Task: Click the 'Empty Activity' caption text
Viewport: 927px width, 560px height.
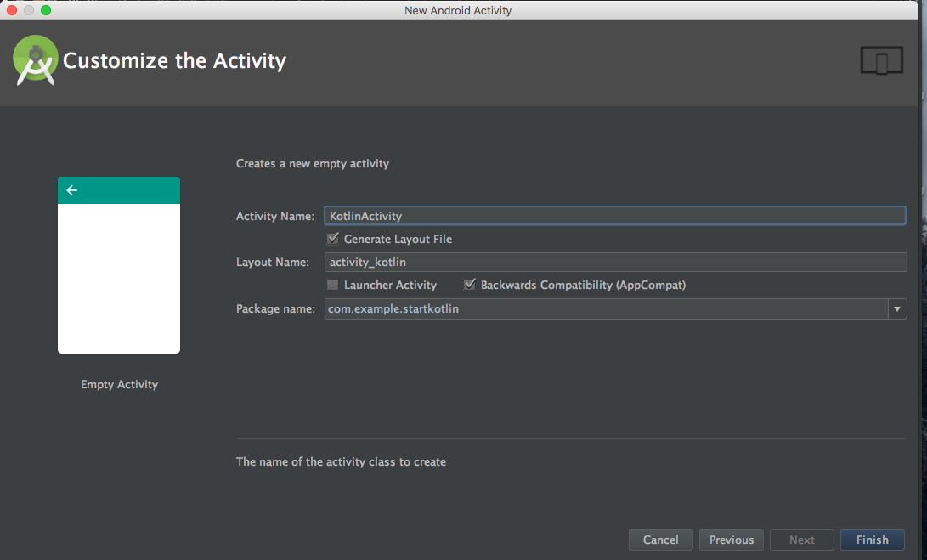Action: [120, 384]
